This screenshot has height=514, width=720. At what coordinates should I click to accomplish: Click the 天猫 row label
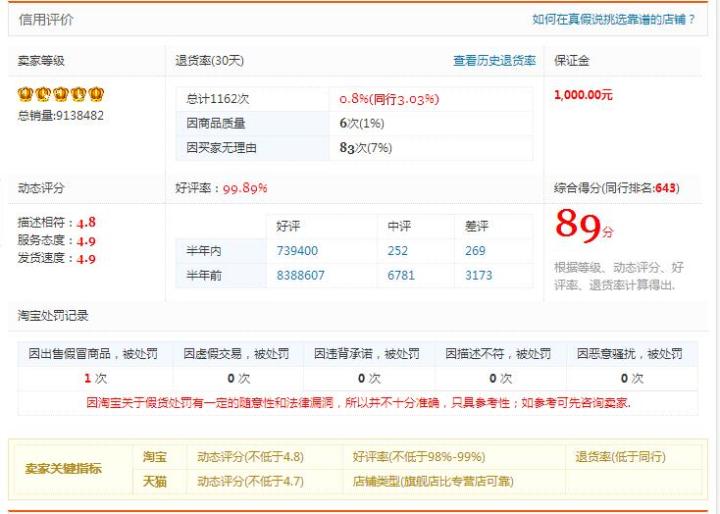(x=155, y=481)
